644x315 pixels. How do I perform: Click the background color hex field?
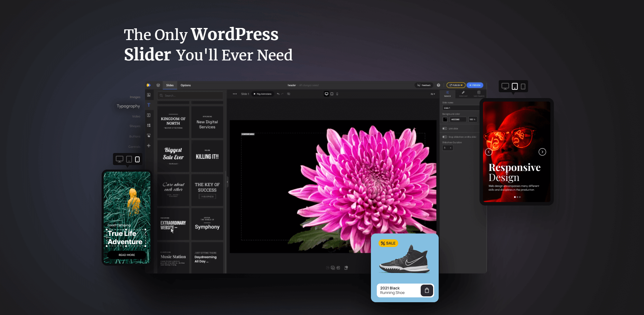[x=458, y=120]
